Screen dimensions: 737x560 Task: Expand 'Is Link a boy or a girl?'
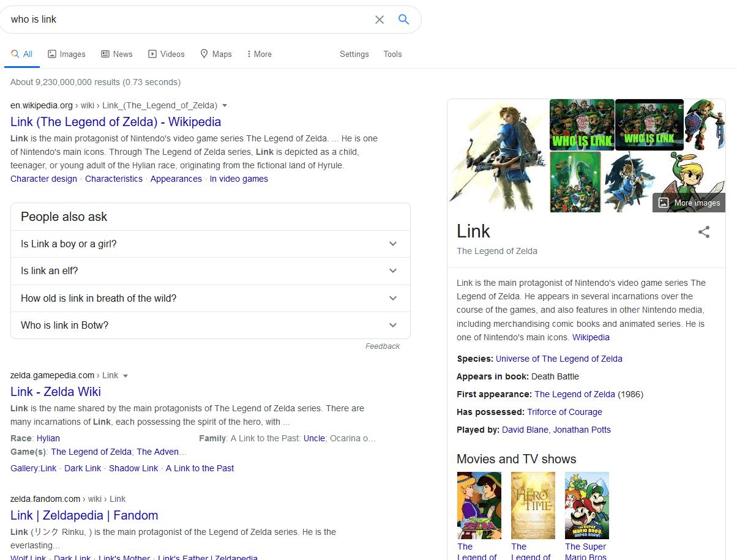pos(211,244)
